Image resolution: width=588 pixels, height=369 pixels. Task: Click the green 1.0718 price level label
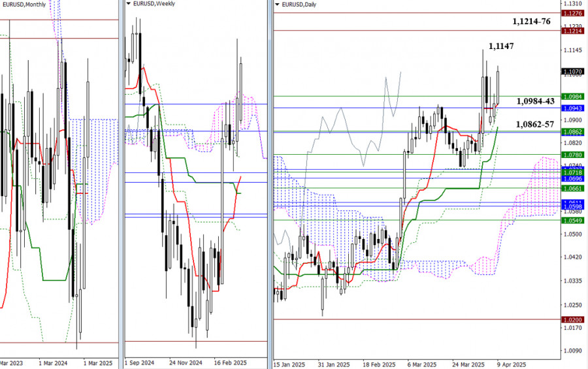coord(572,172)
